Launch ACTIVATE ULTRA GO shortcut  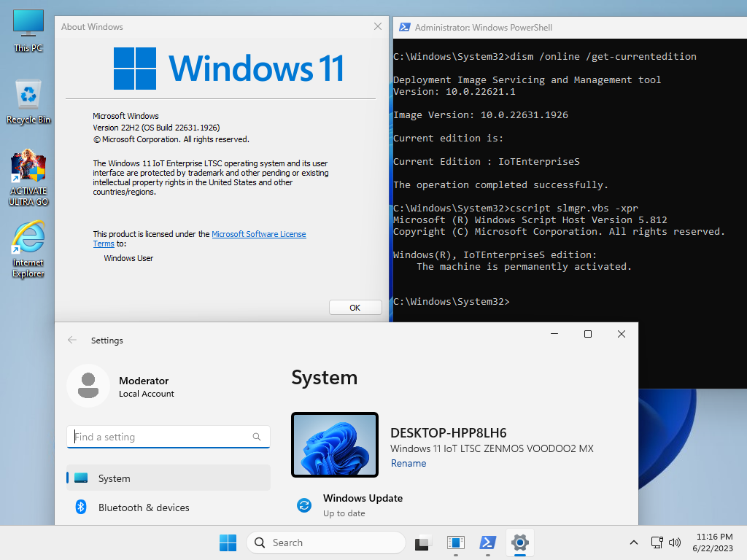[28, 178]
